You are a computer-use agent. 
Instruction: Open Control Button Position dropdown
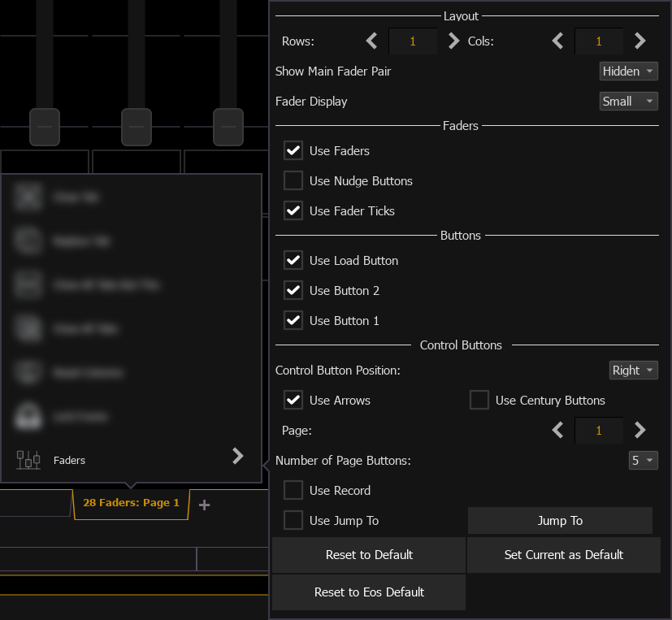coord(633,370)
